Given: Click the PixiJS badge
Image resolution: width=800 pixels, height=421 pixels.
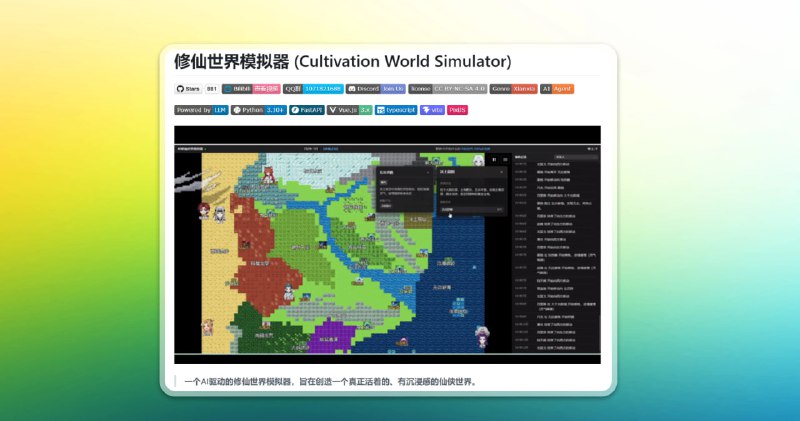Looking at the screenshot, I should point(457,110).
